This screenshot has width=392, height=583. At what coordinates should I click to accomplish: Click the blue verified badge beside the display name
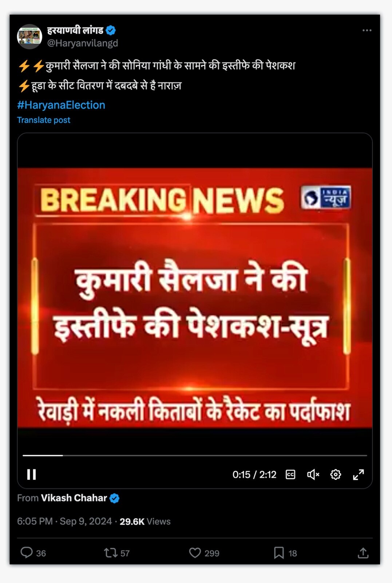coord(111,30)
